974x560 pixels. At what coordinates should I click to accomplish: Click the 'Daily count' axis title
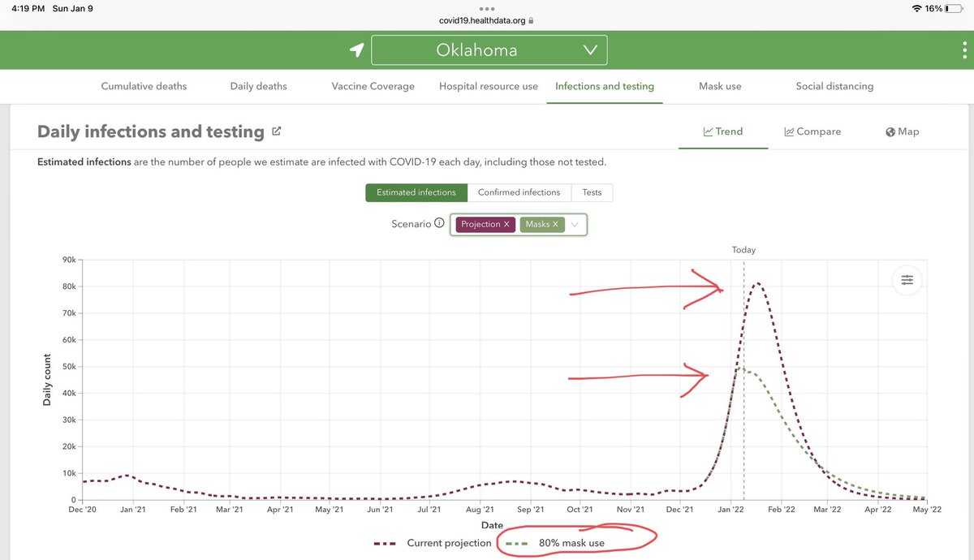point(47,380)
